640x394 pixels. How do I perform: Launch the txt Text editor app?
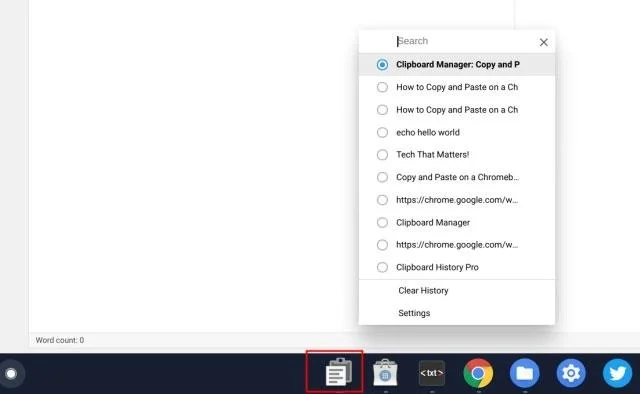pos(431,373)
